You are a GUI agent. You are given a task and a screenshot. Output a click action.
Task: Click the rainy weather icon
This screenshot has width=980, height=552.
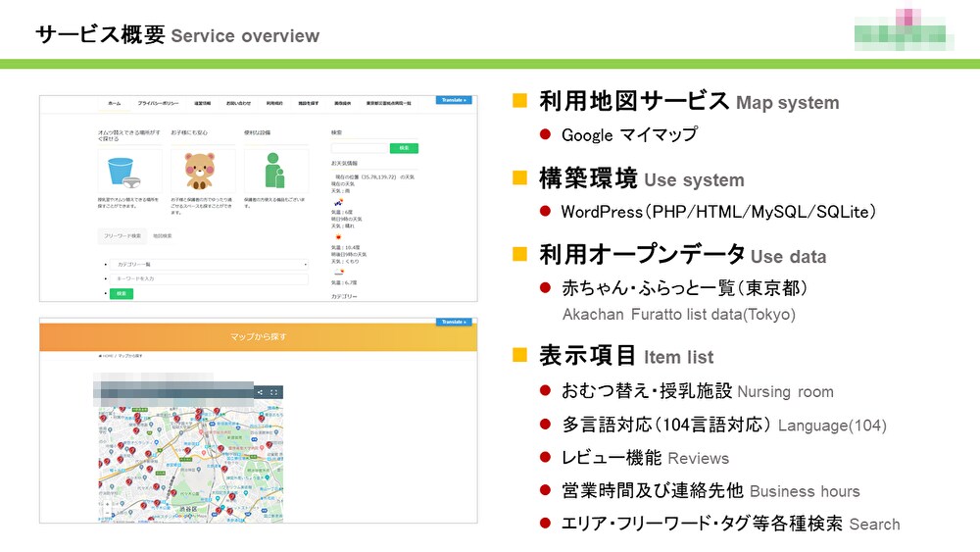coord(338,203)
